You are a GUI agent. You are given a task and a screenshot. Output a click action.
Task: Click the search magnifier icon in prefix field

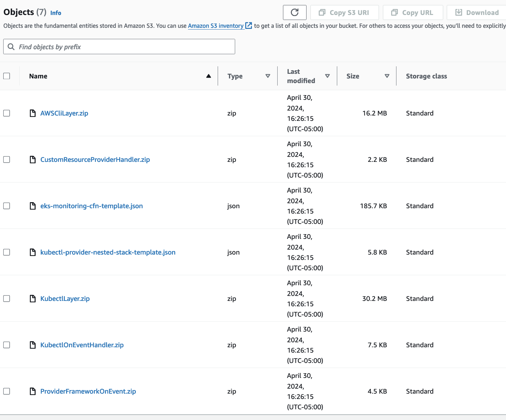[x=11, y=47]
